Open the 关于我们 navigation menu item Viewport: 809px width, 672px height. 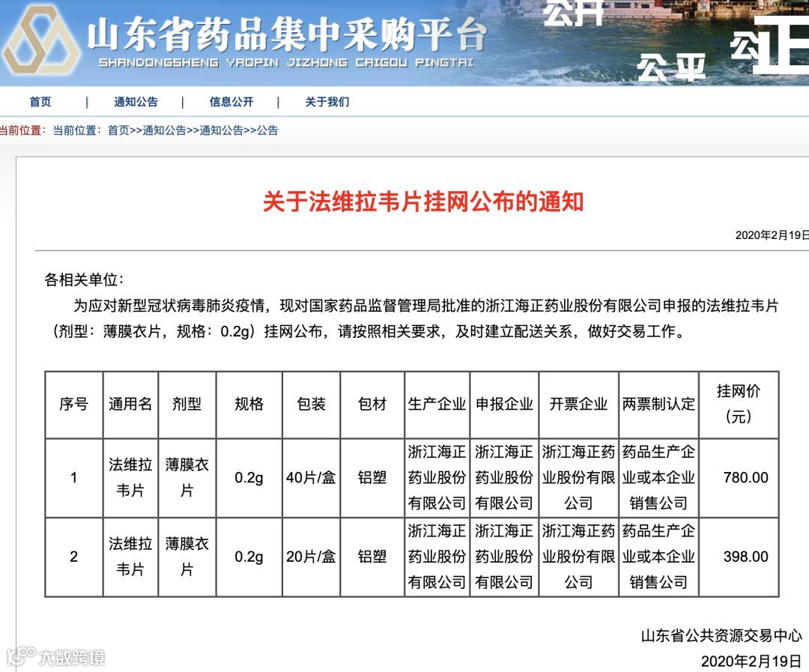point(327,102)
